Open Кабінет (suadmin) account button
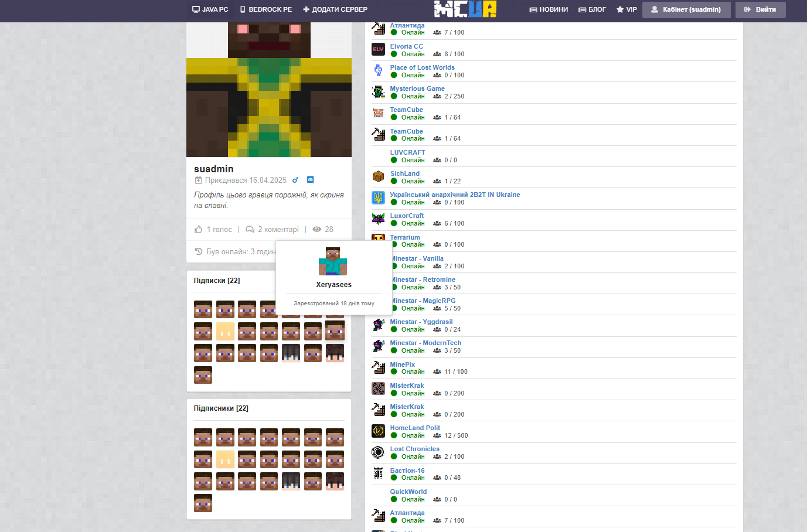 686,9
